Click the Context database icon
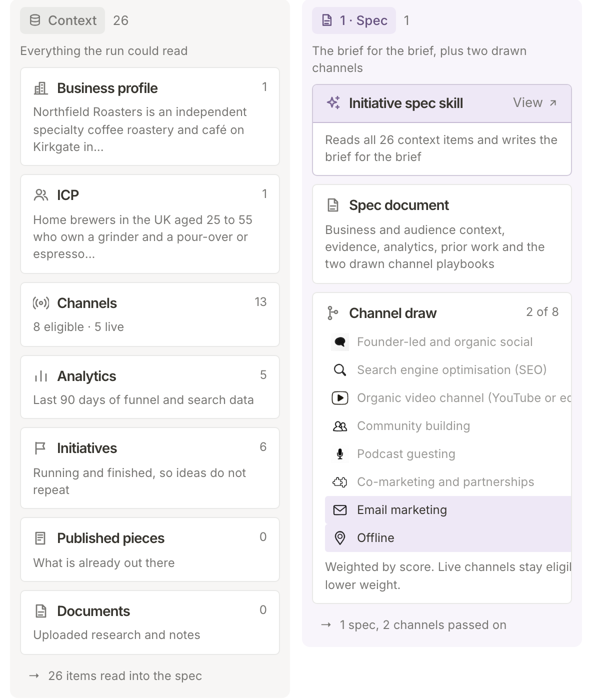The width and height of the screenshot is (592, 700). pos(35,20)
